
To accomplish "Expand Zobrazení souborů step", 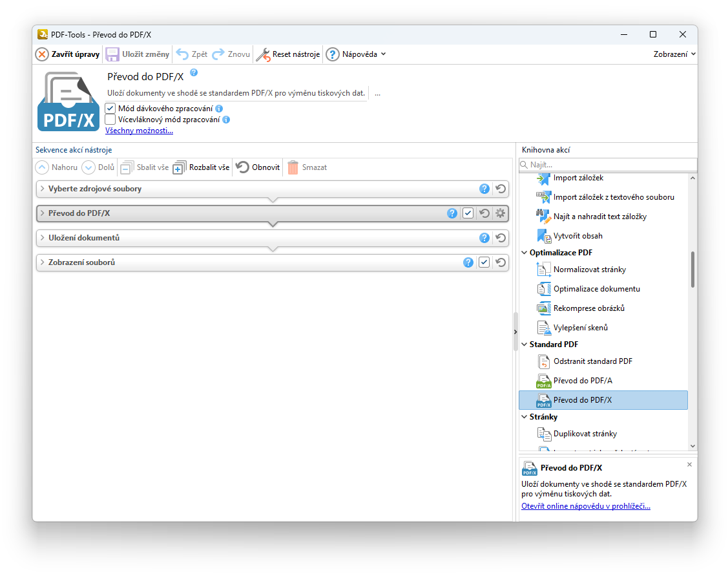I will pos(42,262).
